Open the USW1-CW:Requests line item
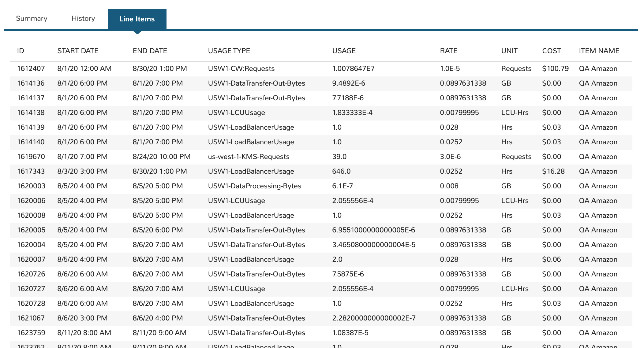This screenshot has height=348, width=644. click(241, 68)
